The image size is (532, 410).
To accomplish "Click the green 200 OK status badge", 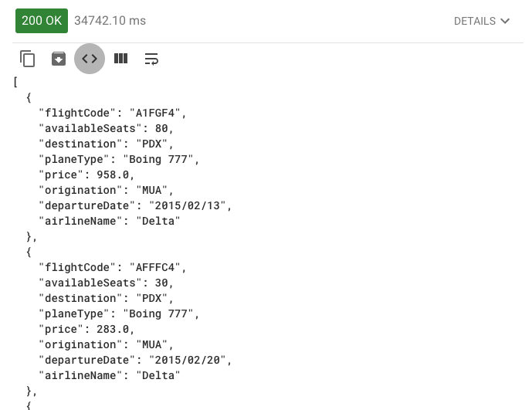I will pyautogui.click(x=42, y=21).
